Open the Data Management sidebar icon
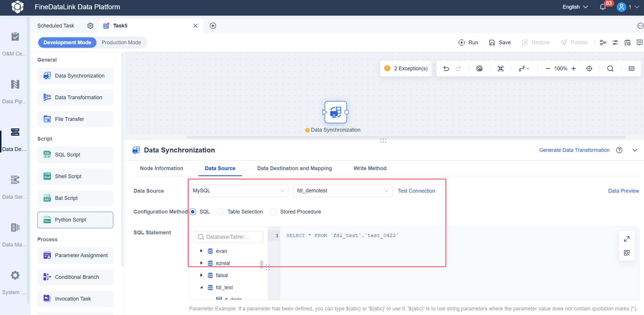Screen dimensions: 644x315 (15, 228)
